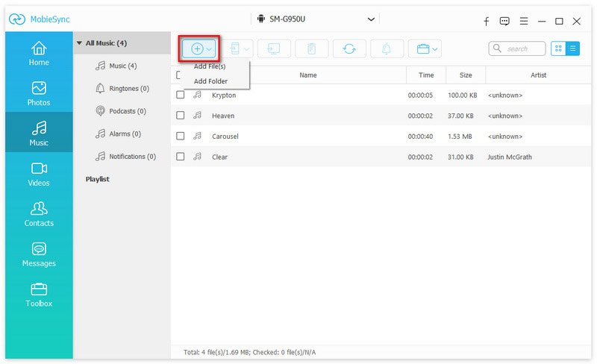Image resolution: width=597 pixels, height=364 pixels.
Task: Switch to grid view icon
Action: (x=558, y=48)
